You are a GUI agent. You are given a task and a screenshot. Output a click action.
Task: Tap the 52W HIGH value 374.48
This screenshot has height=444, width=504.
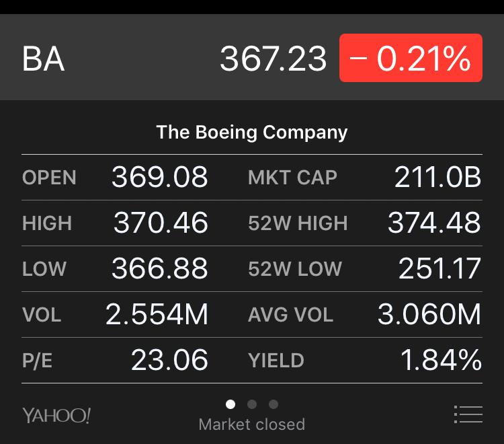[x=435, y=223]
